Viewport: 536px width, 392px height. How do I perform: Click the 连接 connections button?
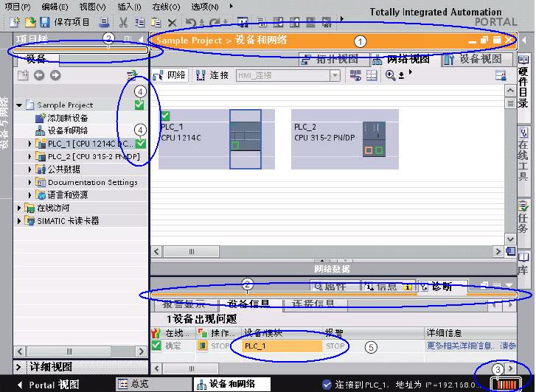coord(212,75)
